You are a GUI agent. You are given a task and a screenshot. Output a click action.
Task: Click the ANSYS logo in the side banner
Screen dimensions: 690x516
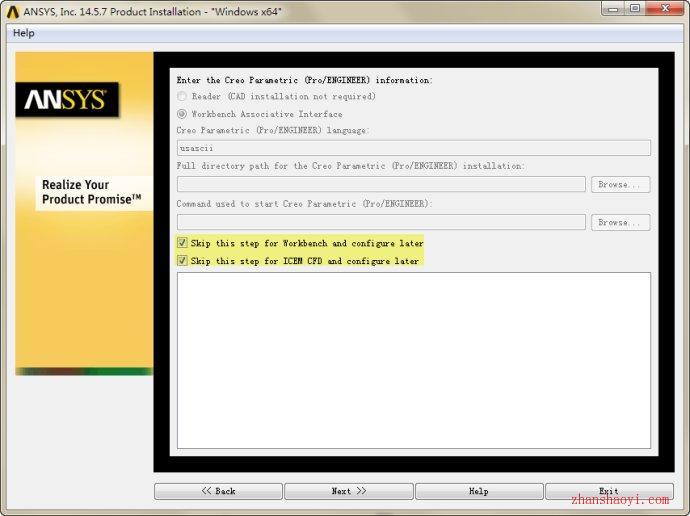[67, 100]
